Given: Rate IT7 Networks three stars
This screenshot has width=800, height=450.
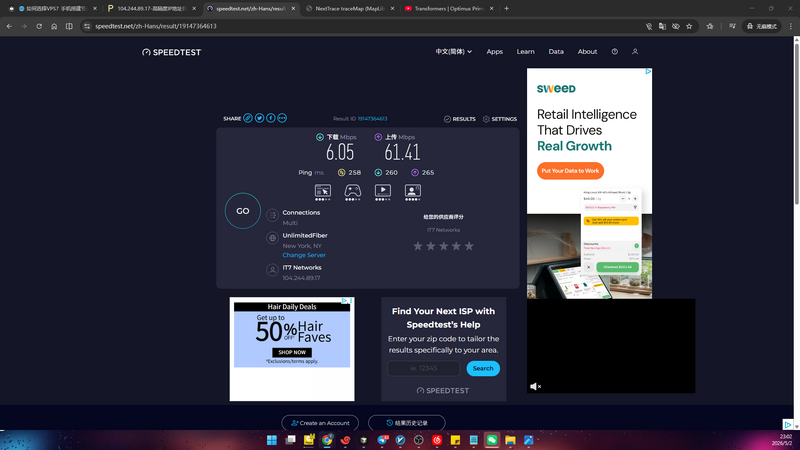Looking at the screenshot, I should point(443,246).
